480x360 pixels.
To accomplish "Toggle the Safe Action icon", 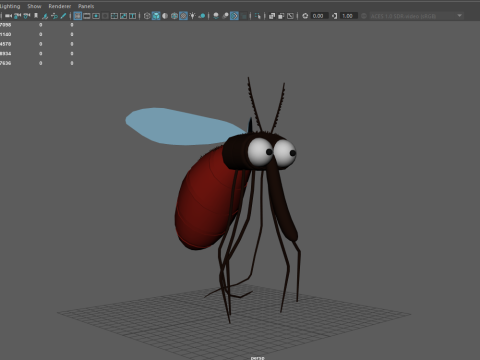I will tap(123, 16).
